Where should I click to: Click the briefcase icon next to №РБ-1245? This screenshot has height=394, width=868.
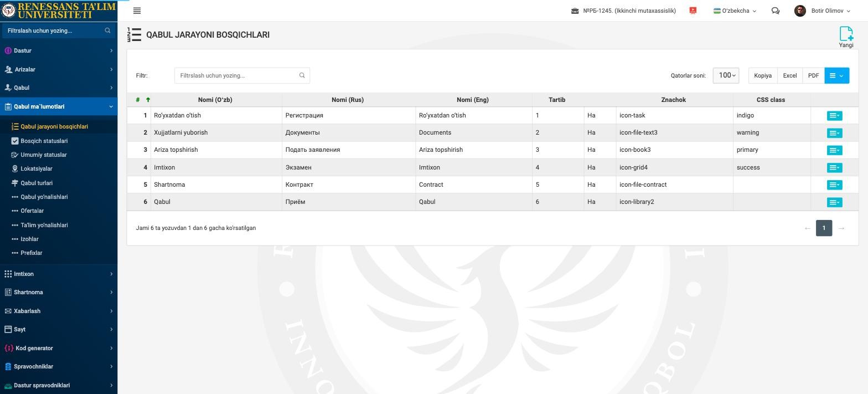pos(575,11)
